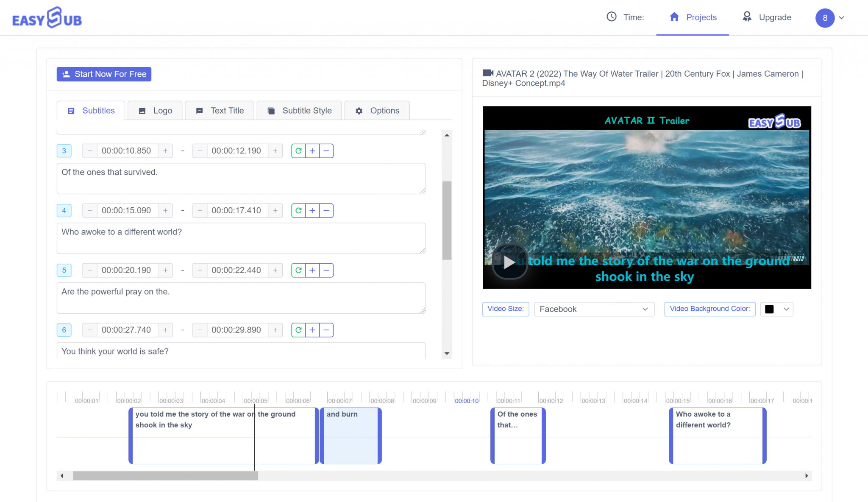This screenshot has width=868, height=502.
Task: Reset timing with refresh icon on subtitle 3
Action: pyautogui.click(x=298, y=151)
